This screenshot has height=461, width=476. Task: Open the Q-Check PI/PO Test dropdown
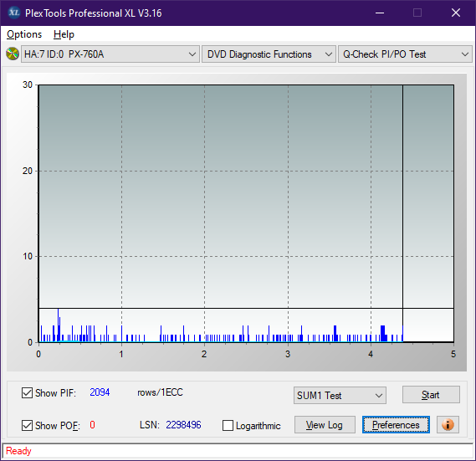coord(405,54)
